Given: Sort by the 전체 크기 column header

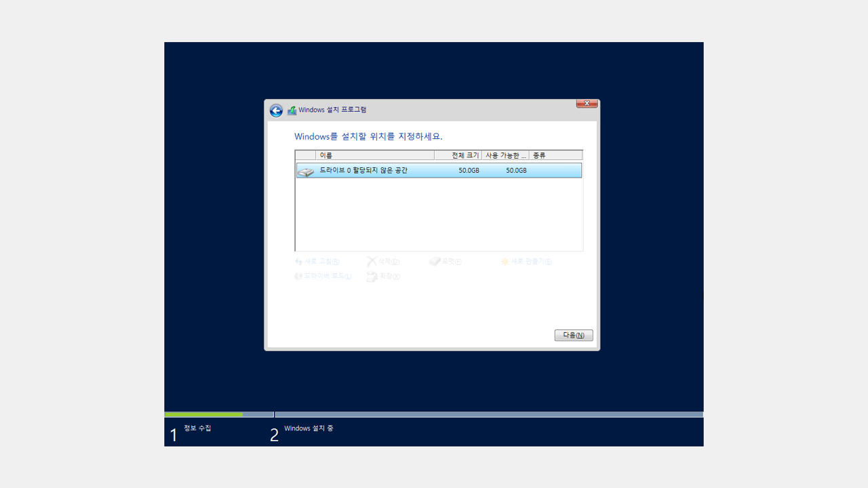Looking at the screenshot, I should [458, 155].
